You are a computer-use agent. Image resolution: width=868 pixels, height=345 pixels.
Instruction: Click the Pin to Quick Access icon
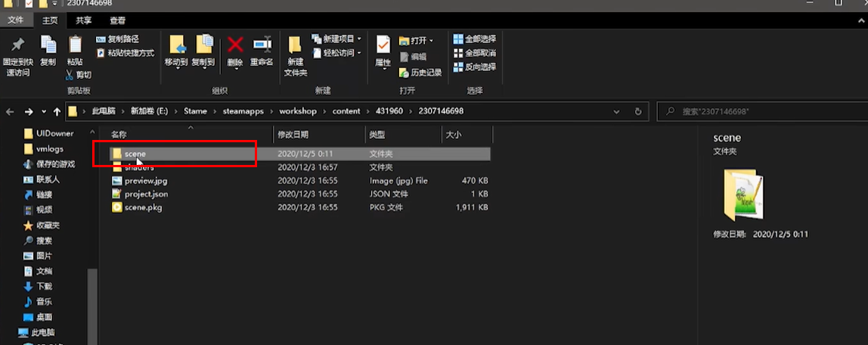point(17,47)
